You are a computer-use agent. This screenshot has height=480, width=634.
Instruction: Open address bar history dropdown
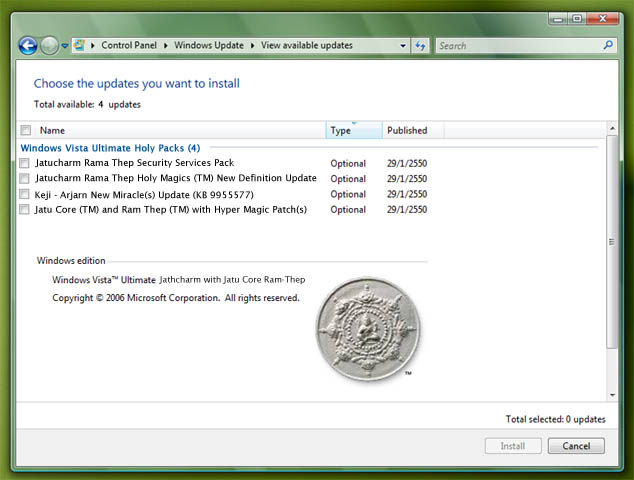[x=403, y=46]
